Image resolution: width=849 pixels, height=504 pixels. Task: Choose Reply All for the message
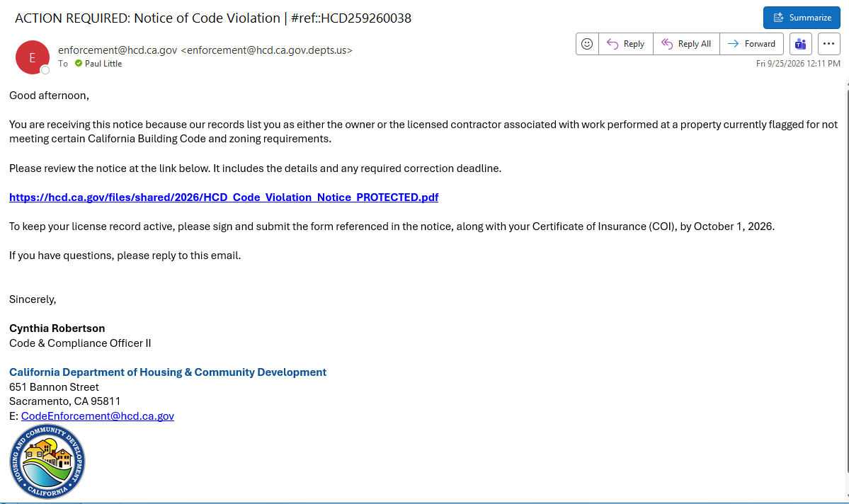(686, 44)
